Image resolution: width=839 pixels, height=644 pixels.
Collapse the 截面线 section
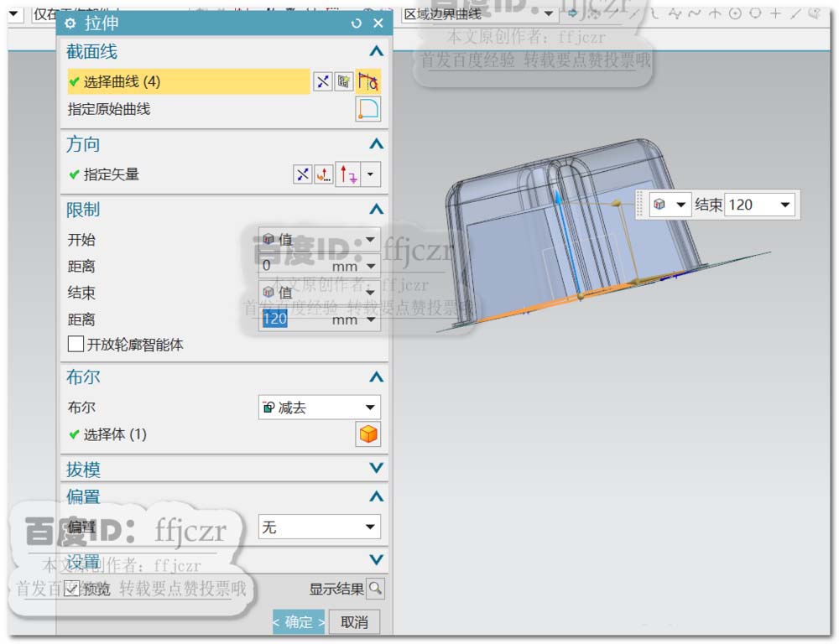tap(376, 51)
